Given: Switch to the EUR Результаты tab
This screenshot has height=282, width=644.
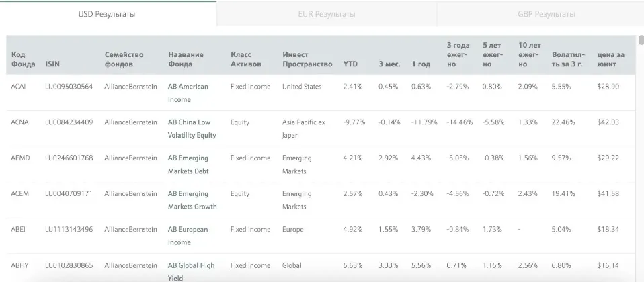Looking at the screenshot, I should pyautogui.click(x=327, y=14).
